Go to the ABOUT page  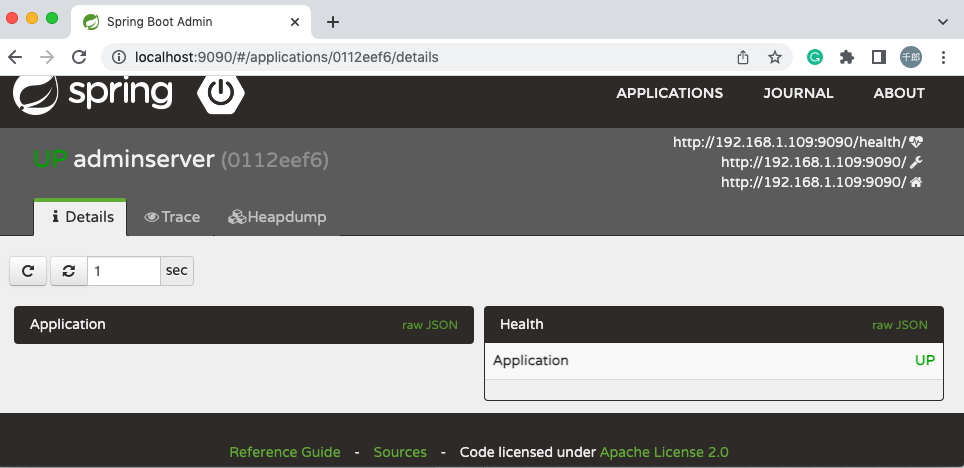(899, 93)
